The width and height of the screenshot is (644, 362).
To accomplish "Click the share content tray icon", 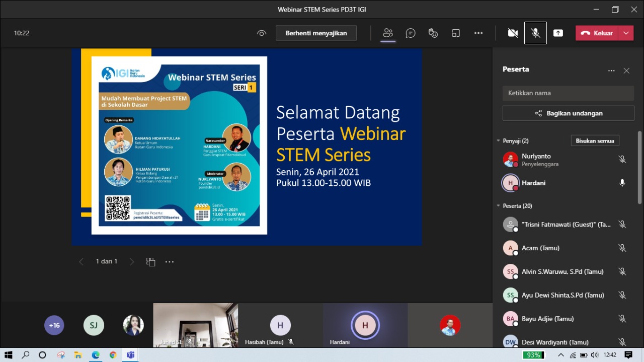I will (558, 33).
